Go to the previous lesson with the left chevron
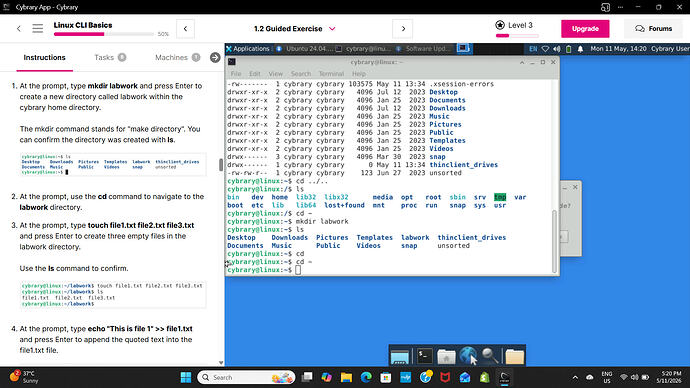 185,29
